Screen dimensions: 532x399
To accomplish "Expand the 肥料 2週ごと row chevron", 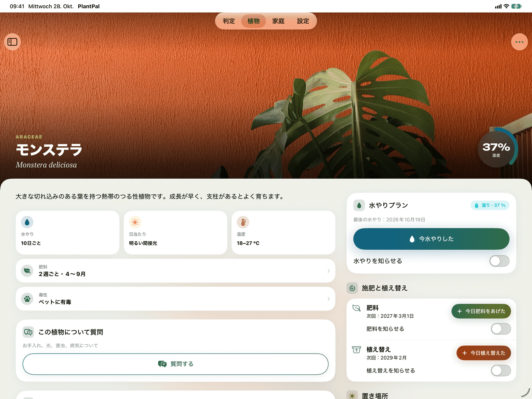I will 329,271.
